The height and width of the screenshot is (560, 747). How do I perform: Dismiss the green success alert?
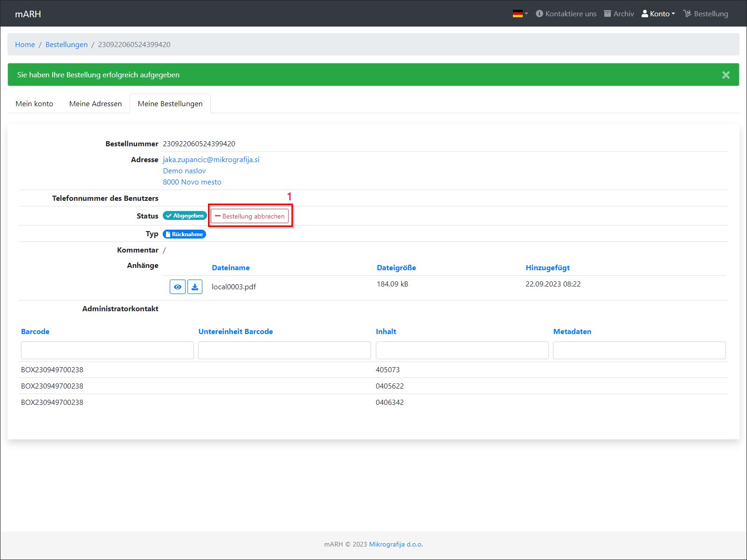[726, 75]
